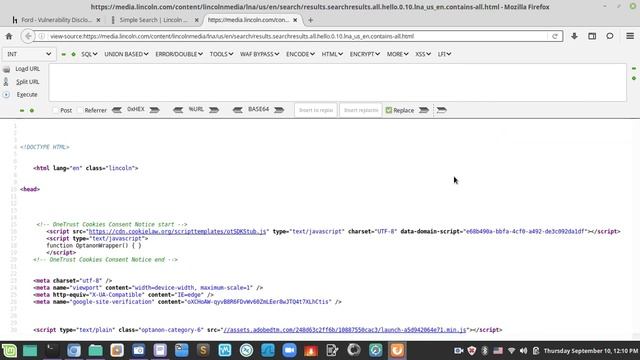Click the Load URL button label
This screenshot has height=360, width=640.
pyautogui.click(x=28, y=69)
